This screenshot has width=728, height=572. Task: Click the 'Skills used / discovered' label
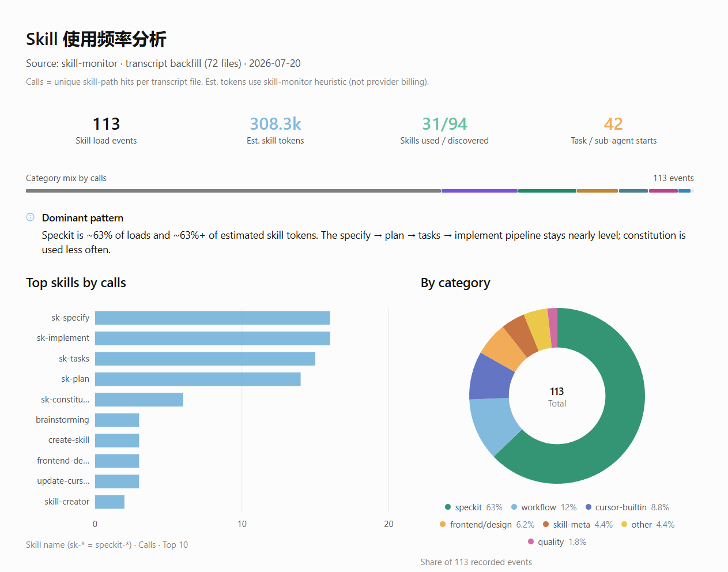[x=444, y=141]
